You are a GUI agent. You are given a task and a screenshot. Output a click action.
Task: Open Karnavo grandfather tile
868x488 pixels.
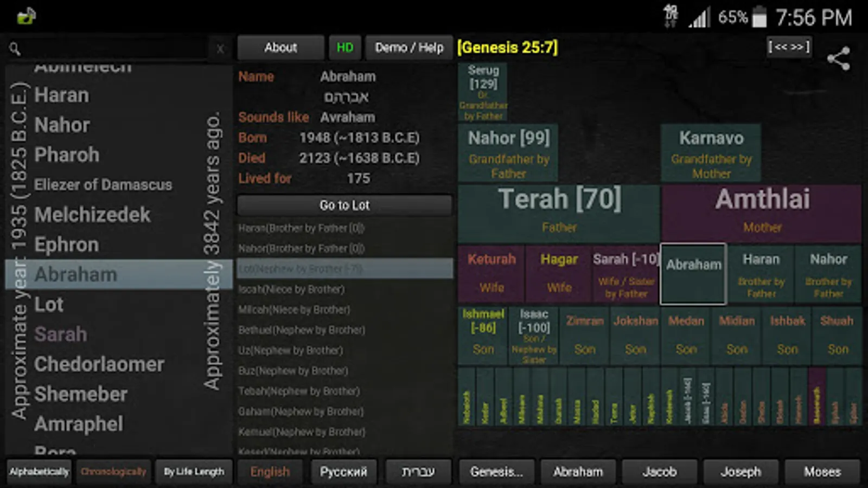pos(711,153)
